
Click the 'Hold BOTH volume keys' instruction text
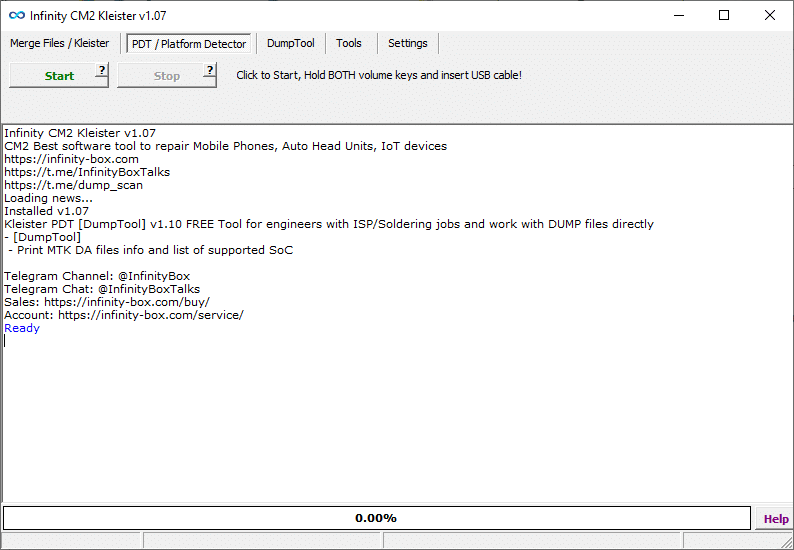point(379,75)
